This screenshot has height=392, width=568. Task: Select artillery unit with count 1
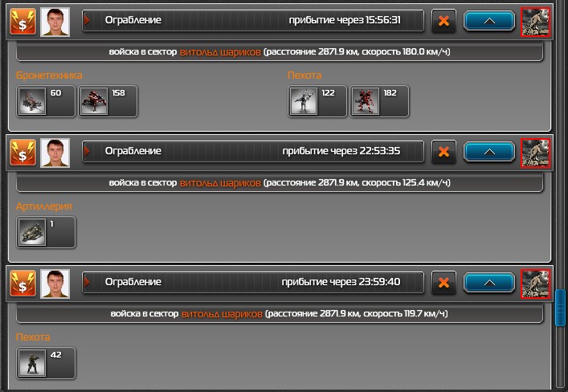coord(46,232)
